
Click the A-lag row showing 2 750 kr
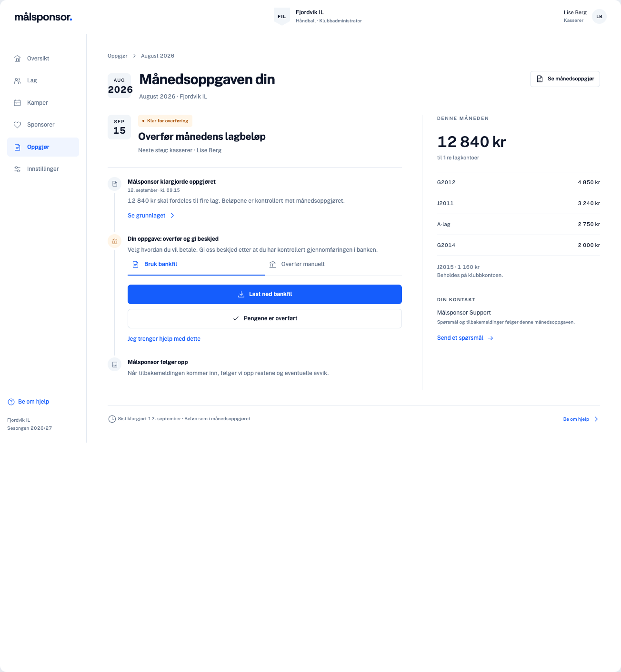click(519, 224)
